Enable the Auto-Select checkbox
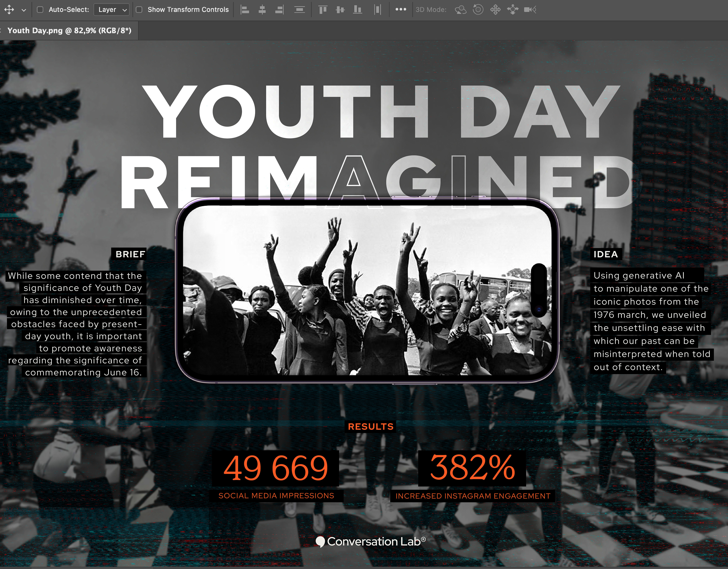Image resolution: width=728 pixels, height=569 pixels. 40,10
